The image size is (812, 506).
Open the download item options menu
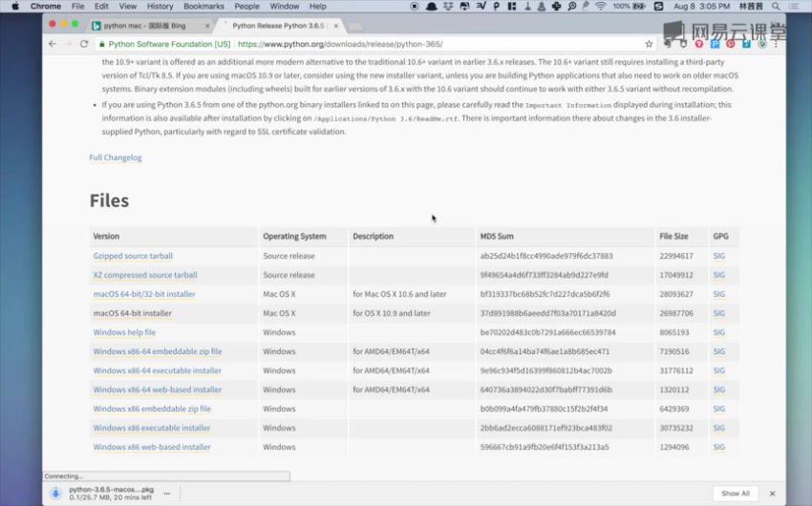coord(167,493)
